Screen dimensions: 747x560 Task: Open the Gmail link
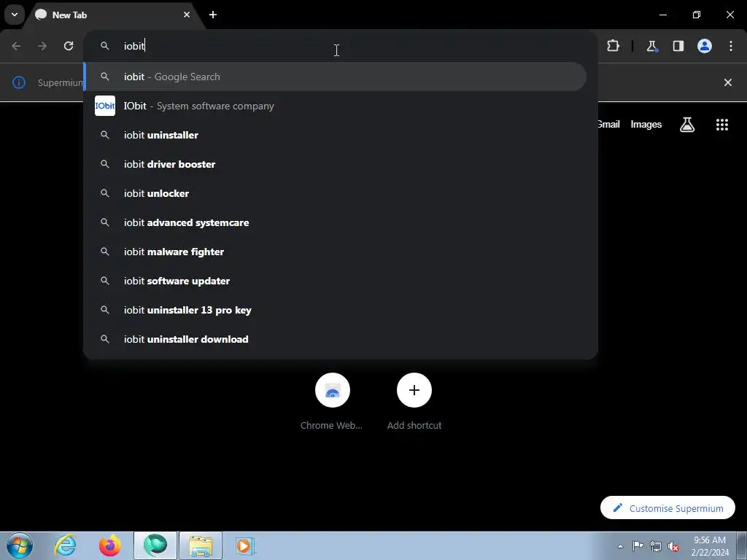pos(608,124)
